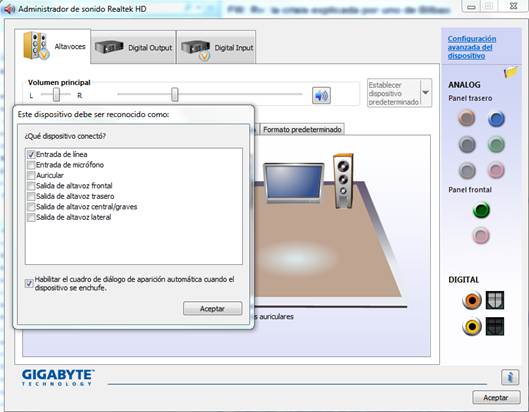
Task: Click the orange rear panel audio jack
Action: click(467, 118)
